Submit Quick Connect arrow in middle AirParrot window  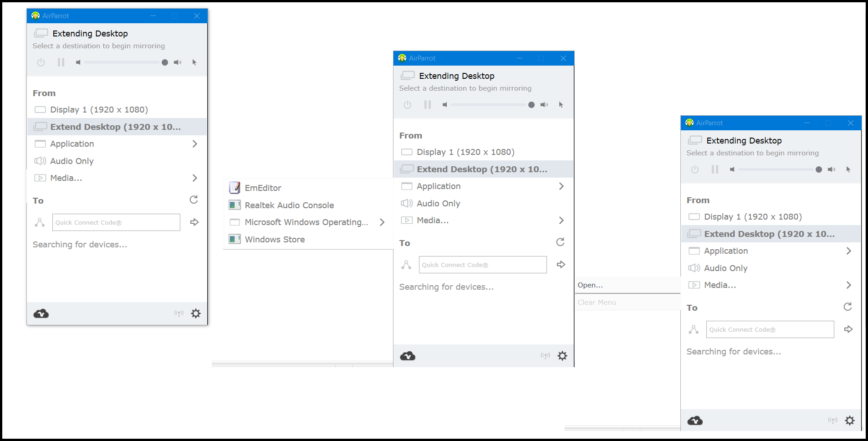click(561, 265)
